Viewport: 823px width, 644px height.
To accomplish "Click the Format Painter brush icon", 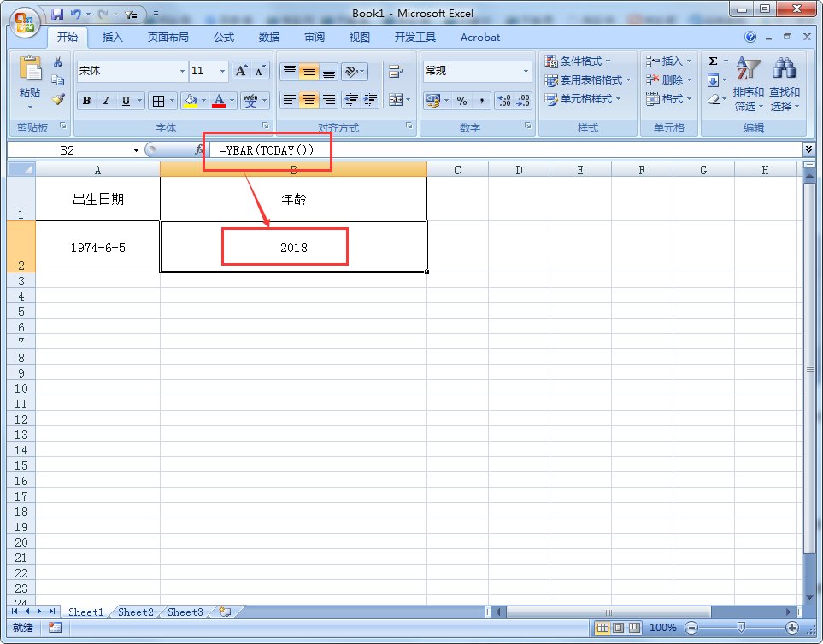I will [58, 99].
